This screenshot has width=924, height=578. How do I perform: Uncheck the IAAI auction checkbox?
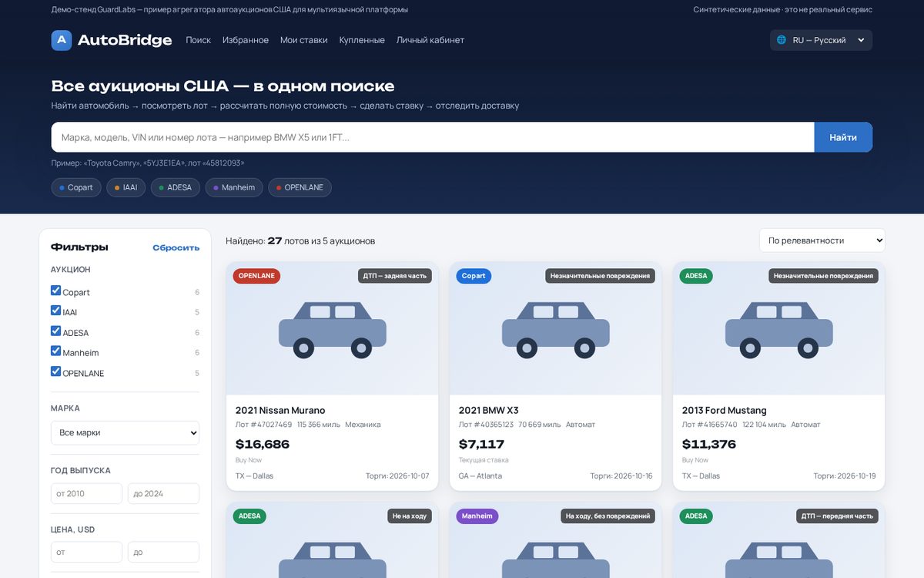[55, 311]
